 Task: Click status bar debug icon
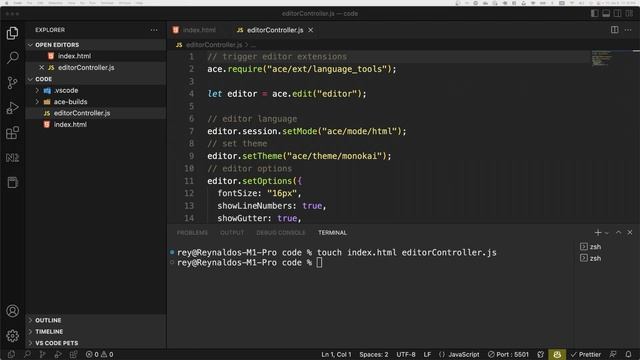tap(58, 354)
